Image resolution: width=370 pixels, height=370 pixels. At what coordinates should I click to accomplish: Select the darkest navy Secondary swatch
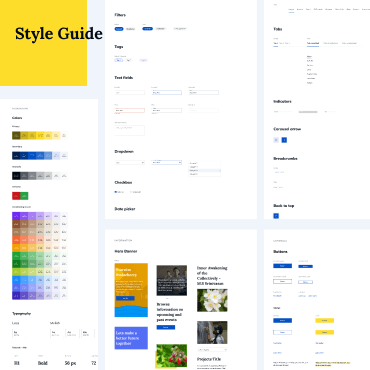pos(16,155)
